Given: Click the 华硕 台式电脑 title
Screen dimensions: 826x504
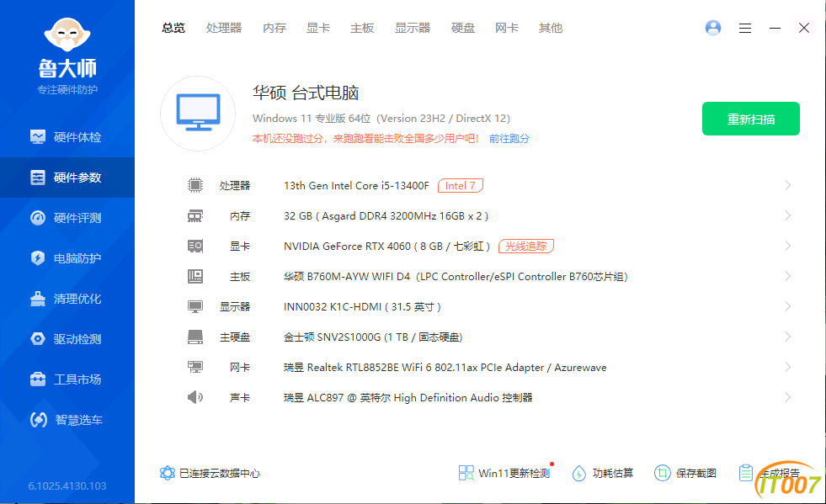Looking at the screenshot, I should [306, 93].
